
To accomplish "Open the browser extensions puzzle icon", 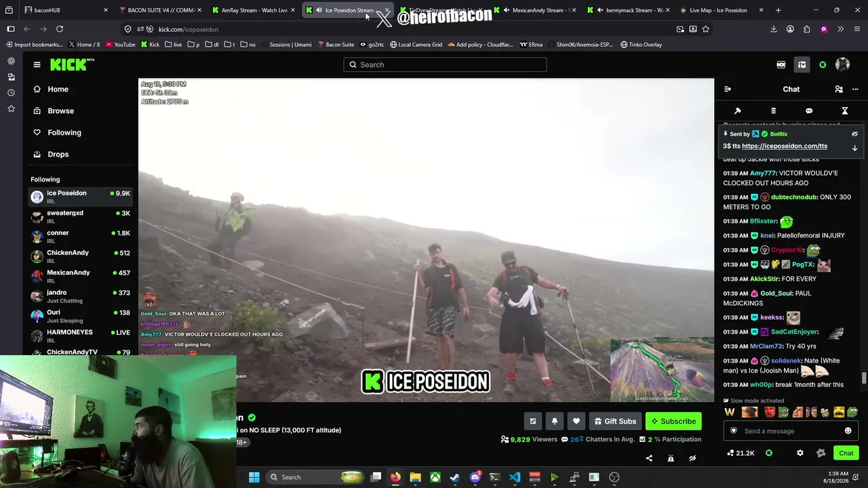I will [806, 29].
